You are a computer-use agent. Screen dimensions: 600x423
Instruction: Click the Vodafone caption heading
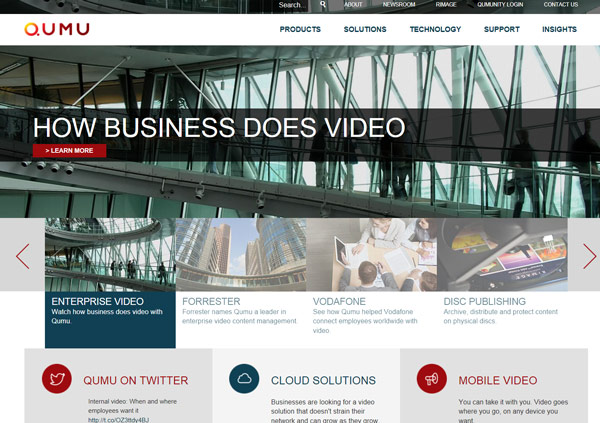(339, 301)
